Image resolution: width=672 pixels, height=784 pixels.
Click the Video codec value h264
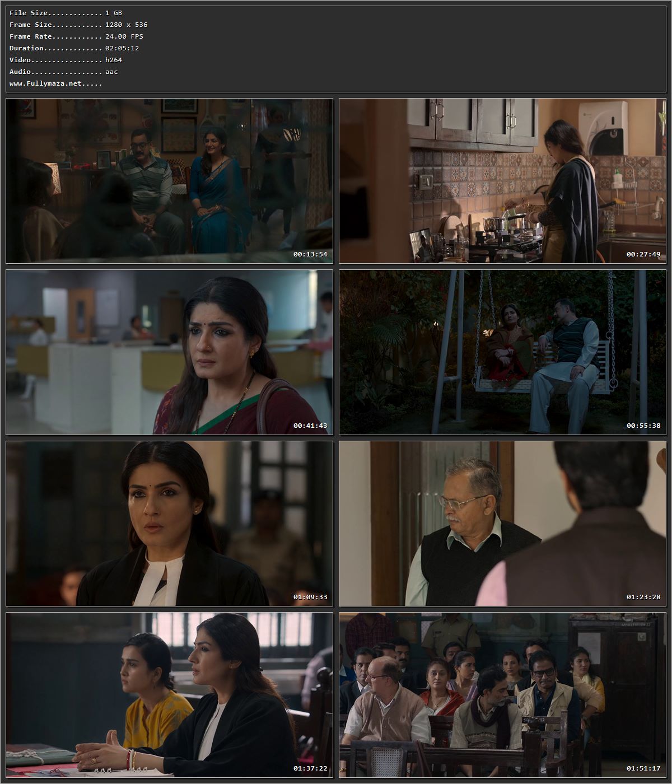pos(114,60)
